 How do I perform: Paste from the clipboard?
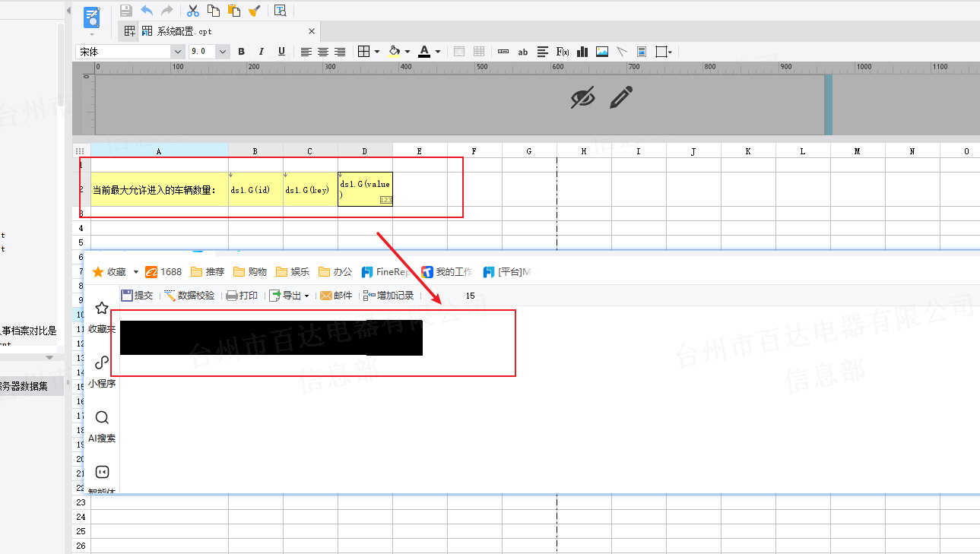234,11
